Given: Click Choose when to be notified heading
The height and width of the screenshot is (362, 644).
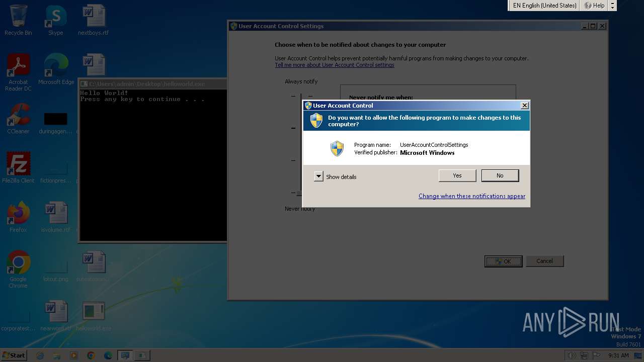Looking at the screenshot, I should [360, 45].
